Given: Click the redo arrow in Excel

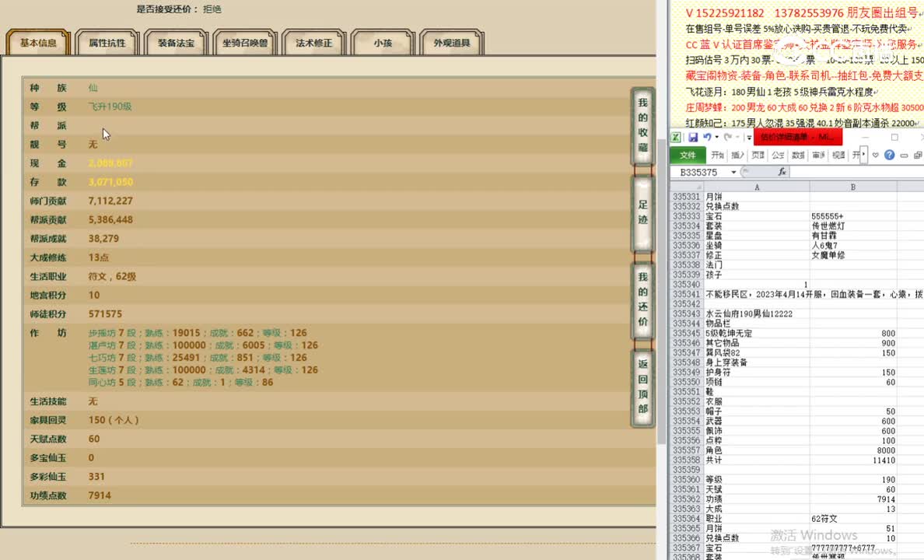Looking at the screenshot, I should (726, 138).
